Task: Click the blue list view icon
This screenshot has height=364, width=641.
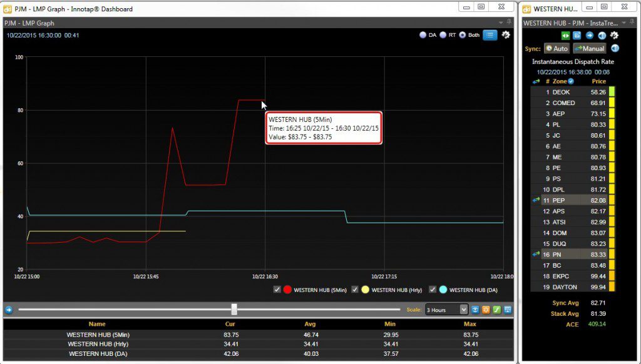Action: [490, 35]
